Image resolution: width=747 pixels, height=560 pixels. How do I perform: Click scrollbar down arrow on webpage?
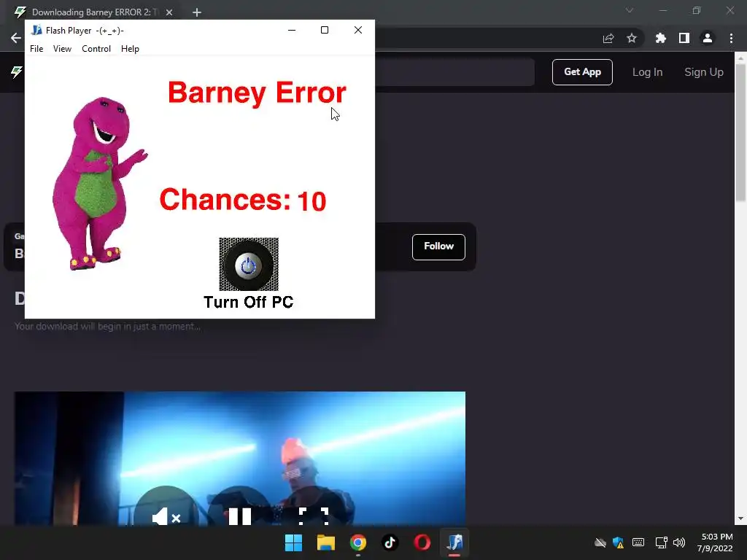coord(740,518)
